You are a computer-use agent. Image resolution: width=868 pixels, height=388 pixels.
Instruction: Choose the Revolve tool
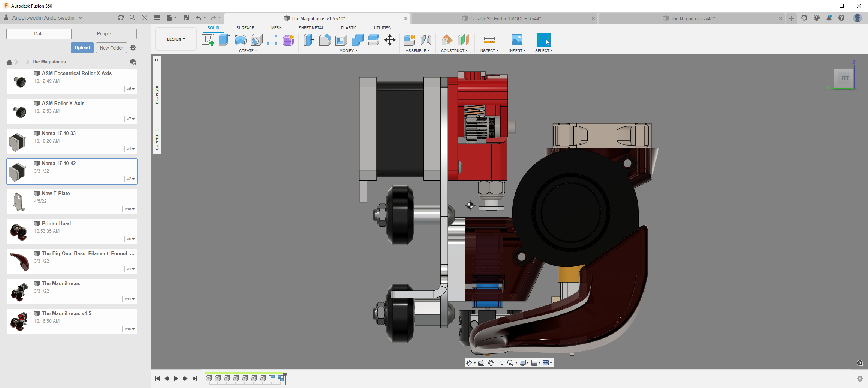[240, 39]
